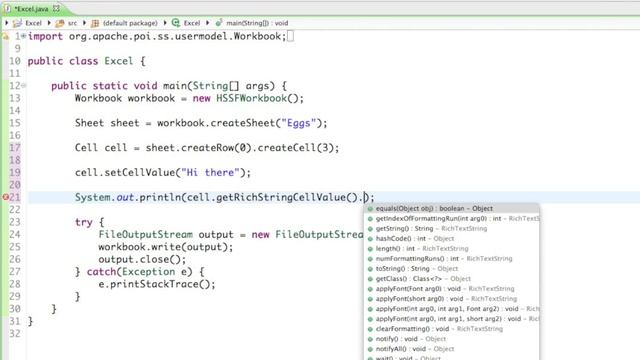Open the Excel class breadcrumb
The height and width of the screenshot is (360, 640).
pos(192,23)
